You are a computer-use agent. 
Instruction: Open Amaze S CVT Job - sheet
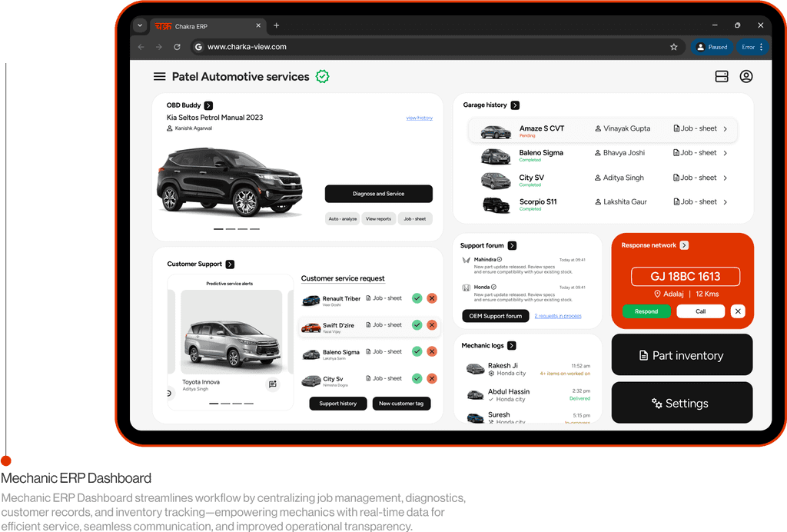[x=695, y=128]
